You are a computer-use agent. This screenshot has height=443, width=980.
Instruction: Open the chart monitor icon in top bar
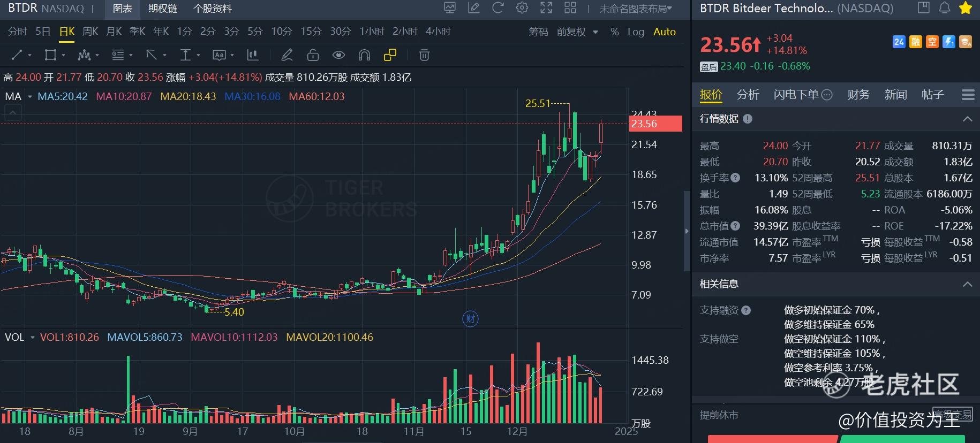450,8
